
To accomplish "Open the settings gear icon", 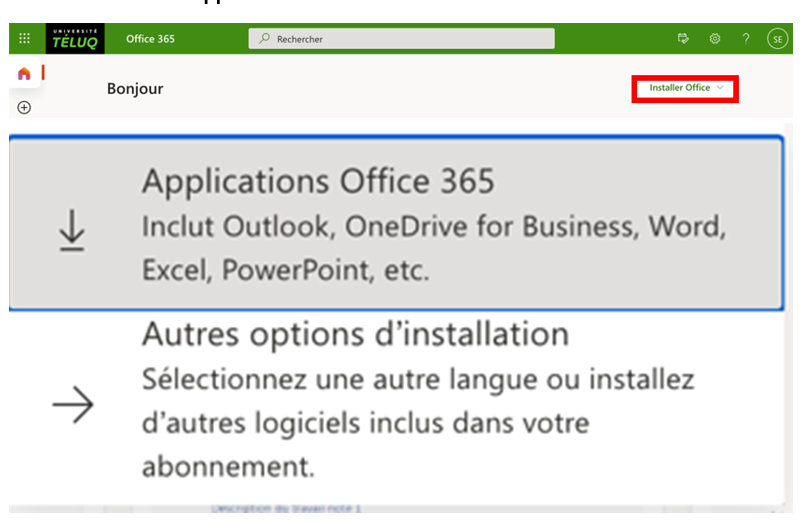I will click(x=715, y=39).
